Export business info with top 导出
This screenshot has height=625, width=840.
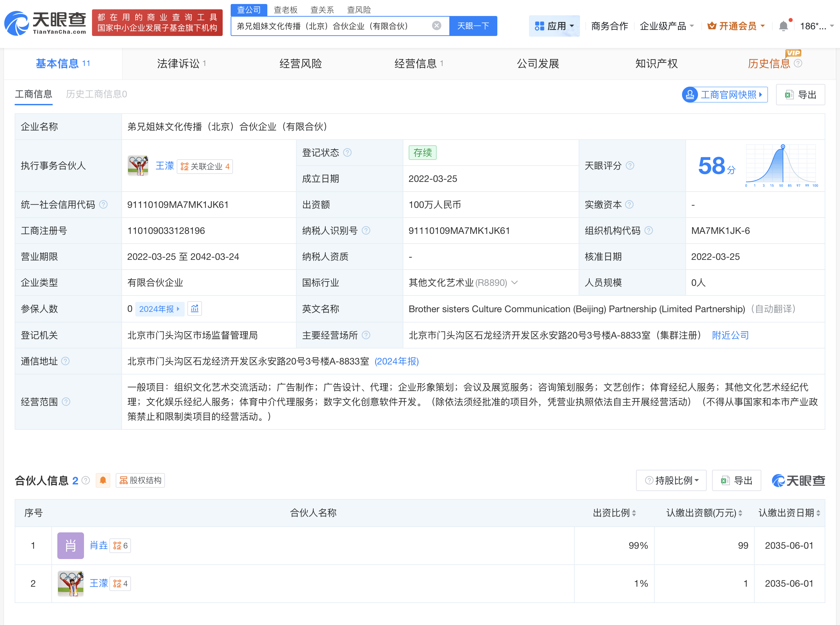click(x=800, y=94)
